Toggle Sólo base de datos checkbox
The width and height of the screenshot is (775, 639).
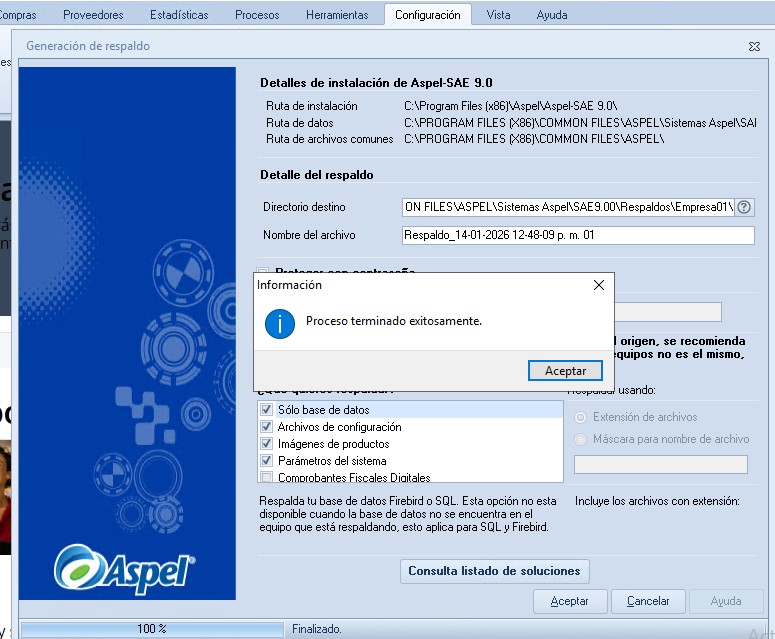point(266,410)
